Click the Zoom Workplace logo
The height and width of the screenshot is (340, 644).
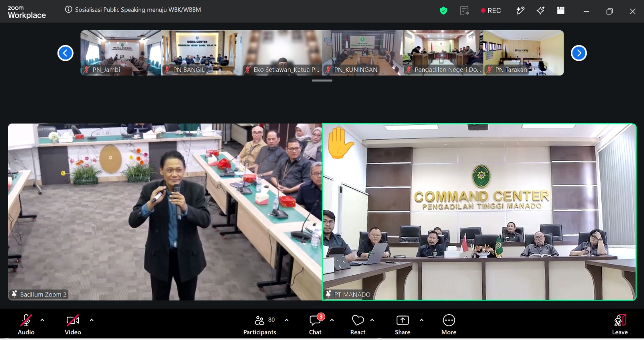click(x=27, y=12)
